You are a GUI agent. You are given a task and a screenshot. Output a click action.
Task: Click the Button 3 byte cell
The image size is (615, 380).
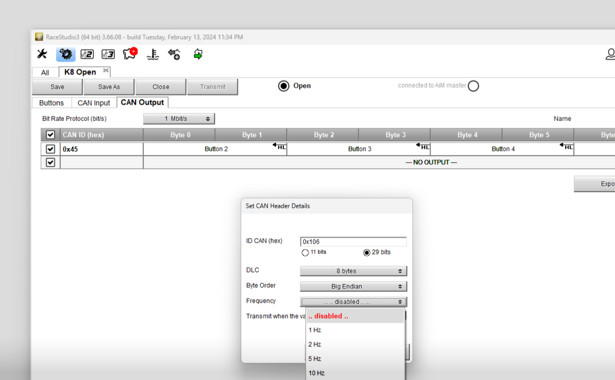click(x=359, y=149)
